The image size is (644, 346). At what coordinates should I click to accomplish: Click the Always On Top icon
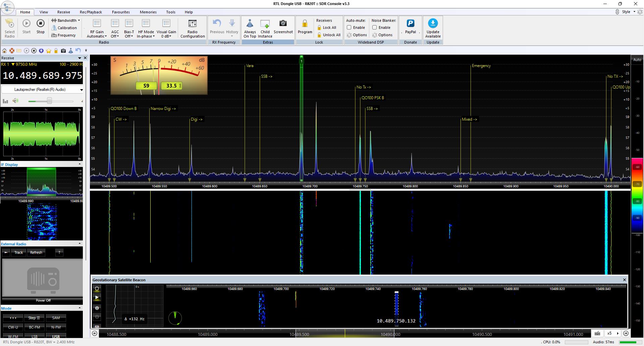250,23
